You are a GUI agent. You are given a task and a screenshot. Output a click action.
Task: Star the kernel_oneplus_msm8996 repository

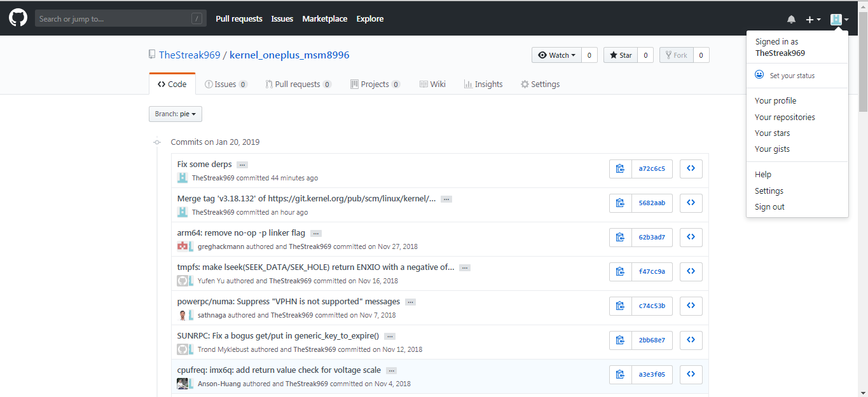pyautogui.click(x=621, y=55)
